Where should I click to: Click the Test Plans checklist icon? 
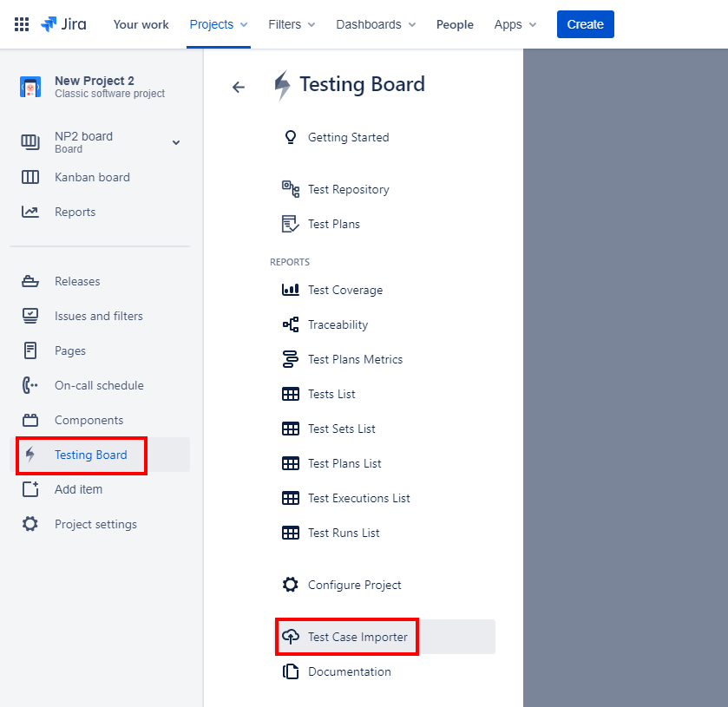point(291,224)
